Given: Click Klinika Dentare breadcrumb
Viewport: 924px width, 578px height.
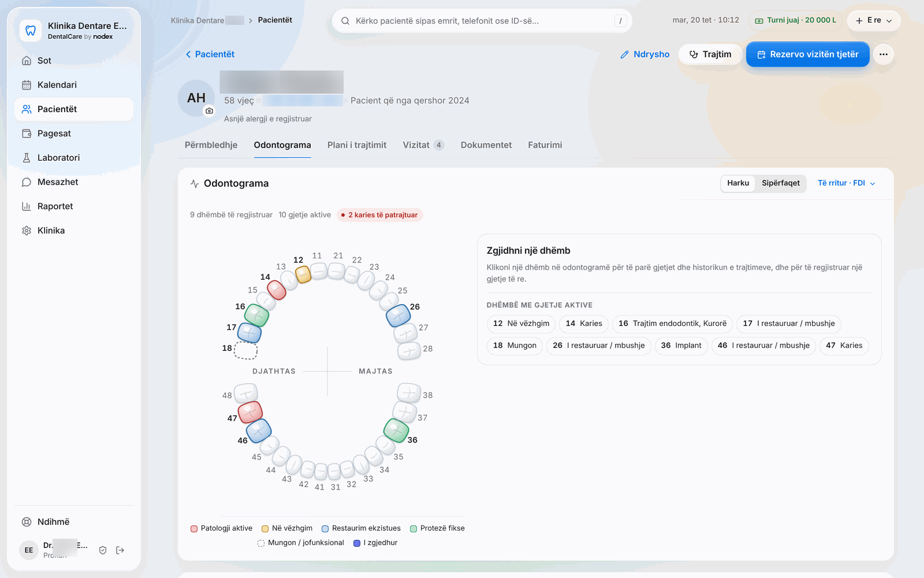Looking at the screenshot, I should 207,20.
